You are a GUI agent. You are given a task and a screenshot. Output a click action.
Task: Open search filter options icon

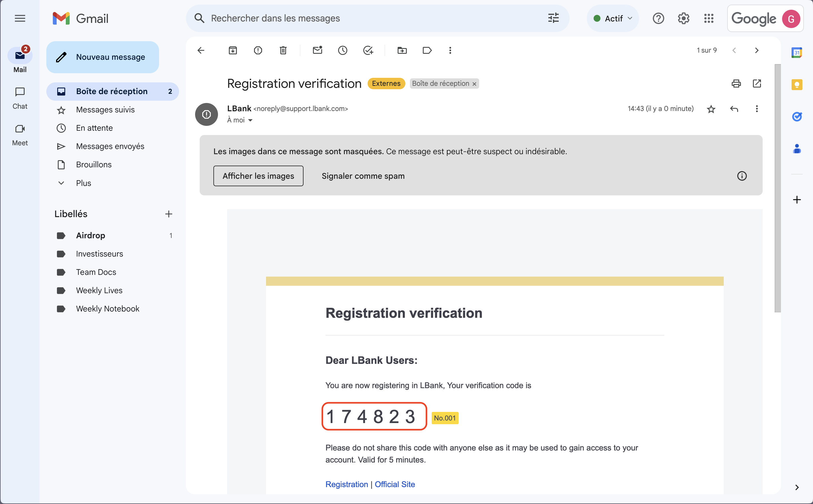tap(553, 18)
